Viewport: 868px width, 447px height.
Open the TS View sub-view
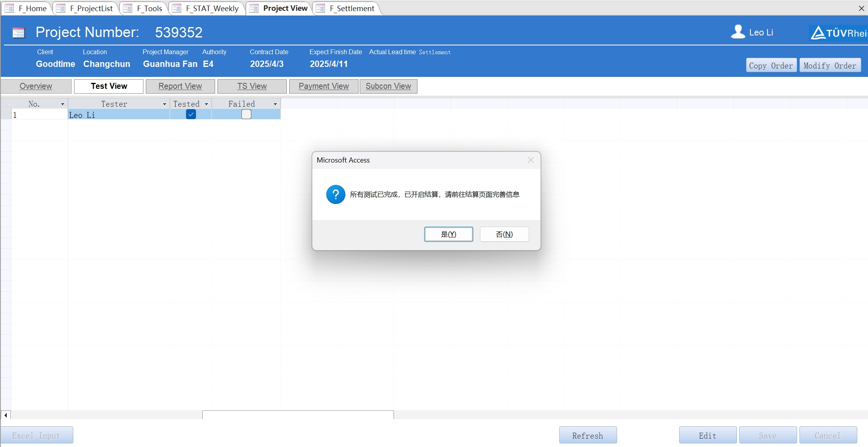tap(252, 86)
